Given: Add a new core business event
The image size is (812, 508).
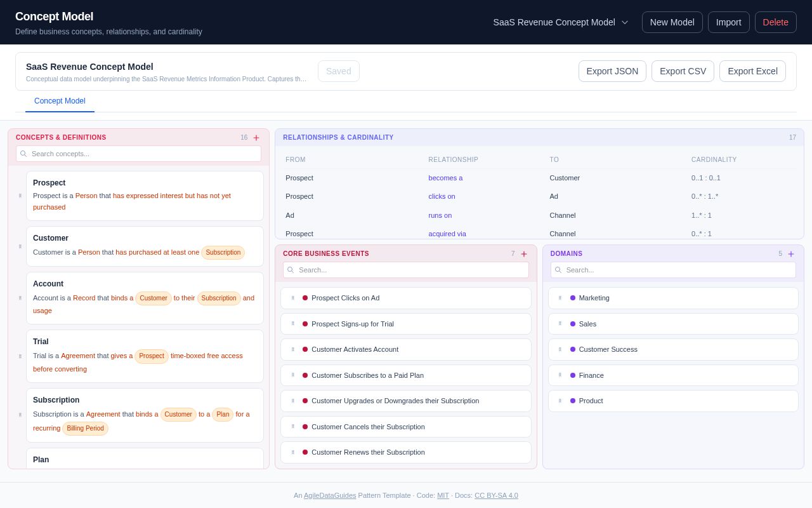Looking at the screenshot, I should click(x=524, y=254).
